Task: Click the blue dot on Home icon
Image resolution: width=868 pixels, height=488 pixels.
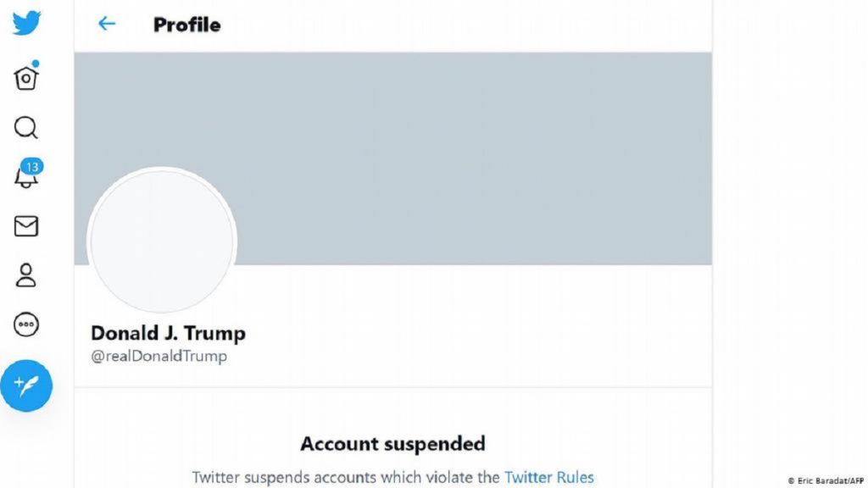Action: tap(35, 64)
